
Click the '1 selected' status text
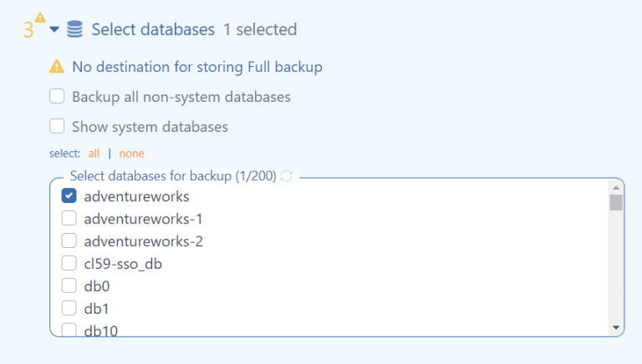pos(259,29)
